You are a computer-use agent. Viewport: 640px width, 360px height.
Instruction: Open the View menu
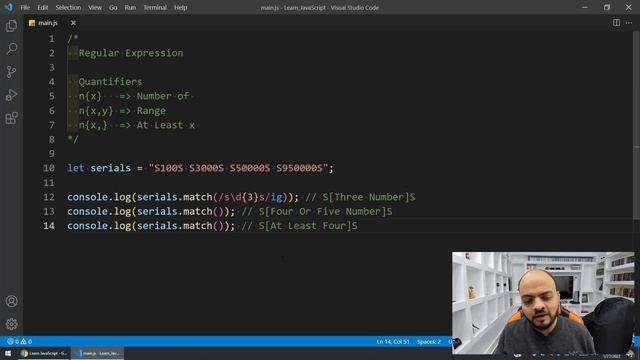95,7
